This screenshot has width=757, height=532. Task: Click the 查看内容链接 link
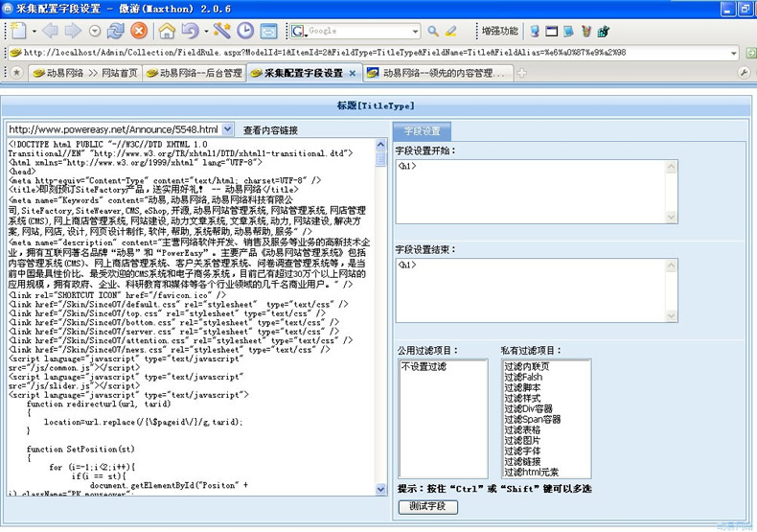[270, 130]
